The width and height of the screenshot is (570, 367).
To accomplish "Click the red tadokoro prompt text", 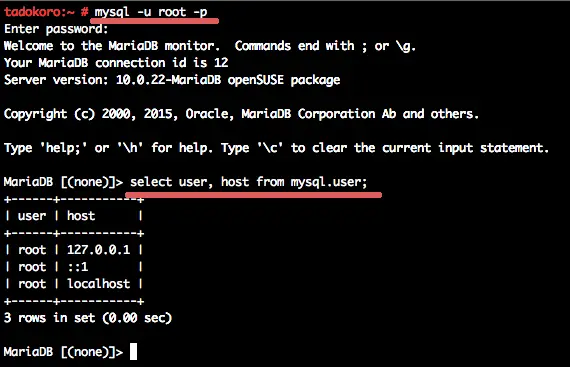I will pyautogui.click(x=39, y=12).
